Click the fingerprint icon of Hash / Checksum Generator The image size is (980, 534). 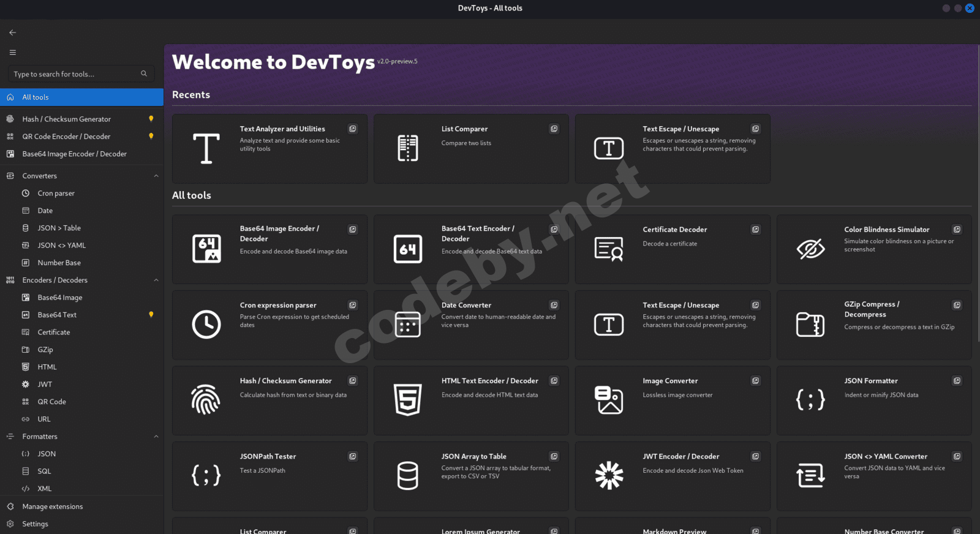click(206, 400)
